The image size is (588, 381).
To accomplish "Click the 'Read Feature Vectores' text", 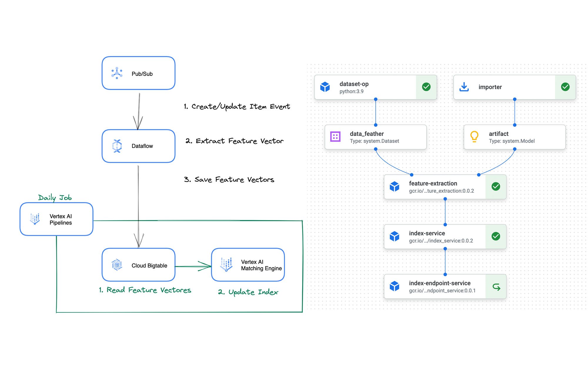I will pos(149,290).
